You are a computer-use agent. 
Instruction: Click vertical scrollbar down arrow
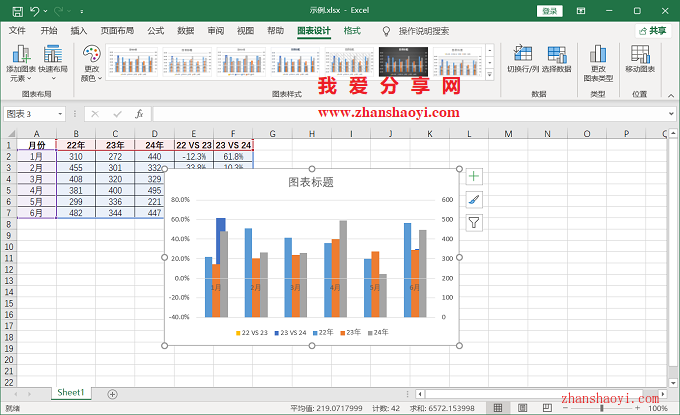tap(673, 383)
